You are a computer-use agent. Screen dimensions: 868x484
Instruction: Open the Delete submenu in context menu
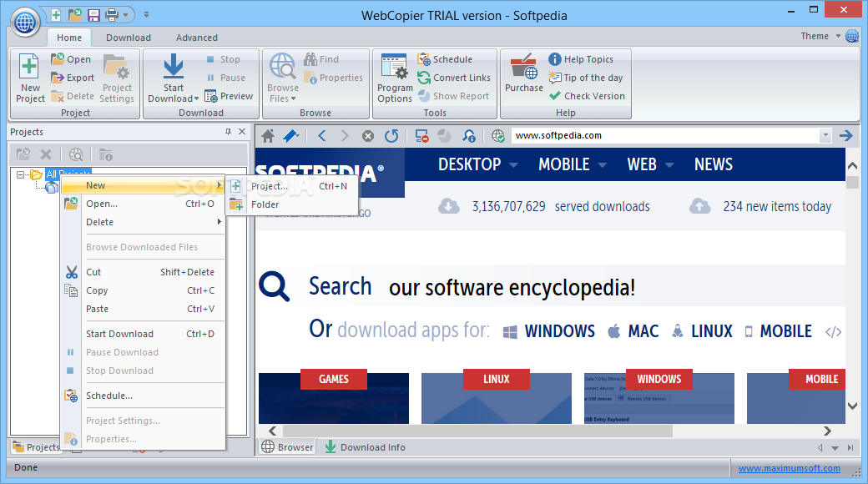[x=143, y=222]
